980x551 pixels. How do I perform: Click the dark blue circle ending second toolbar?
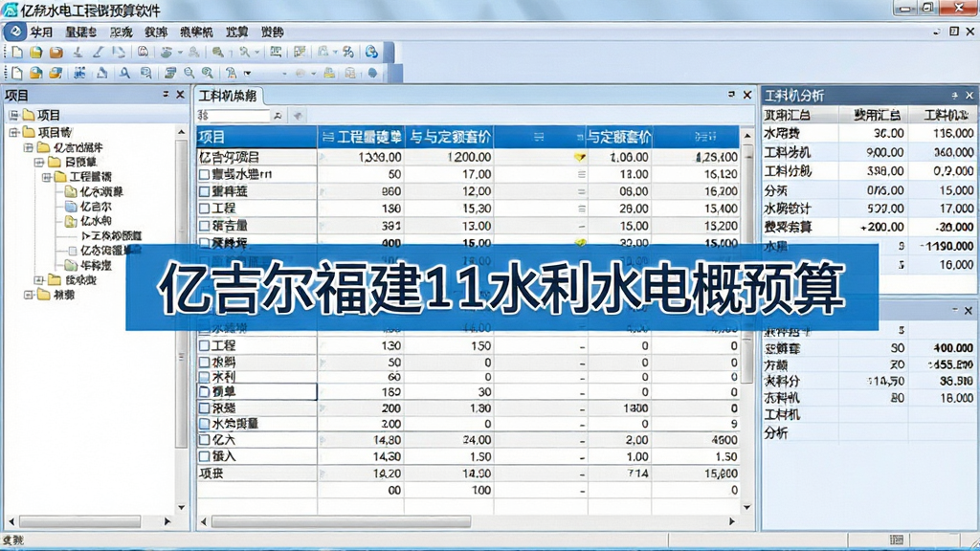372,73
